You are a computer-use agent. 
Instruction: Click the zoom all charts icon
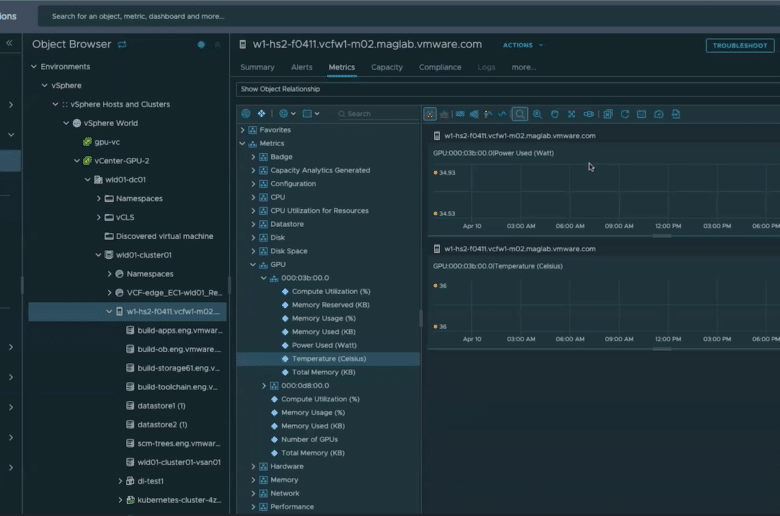click(x=537, y=114)
